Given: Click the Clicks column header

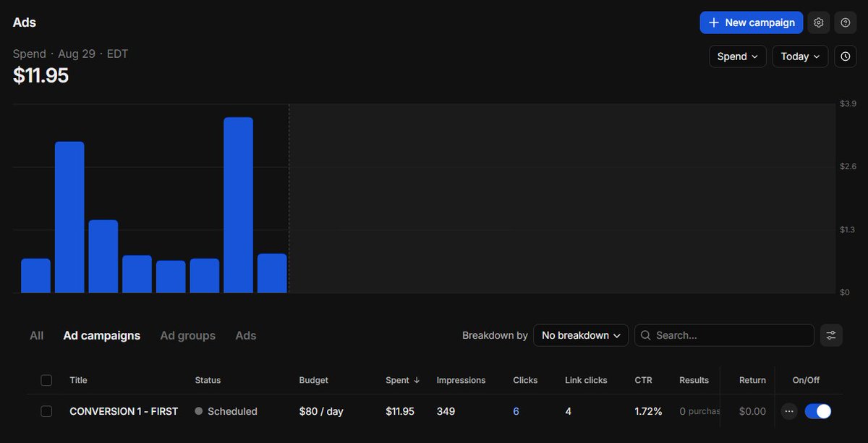Looking at the screenshot, I should [x=526, y=380].
